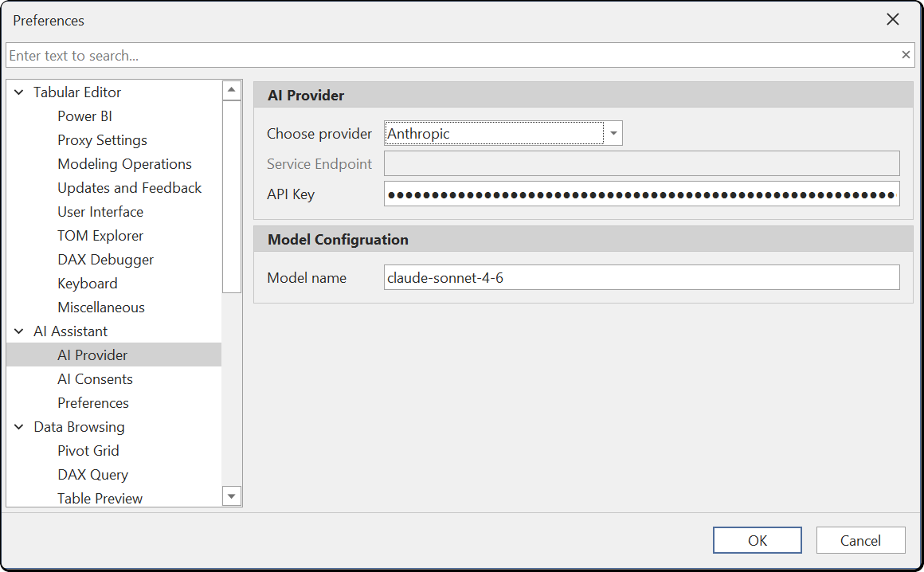
Task: Collapse the AI Assistant section
Action: [x=18, y=331]
